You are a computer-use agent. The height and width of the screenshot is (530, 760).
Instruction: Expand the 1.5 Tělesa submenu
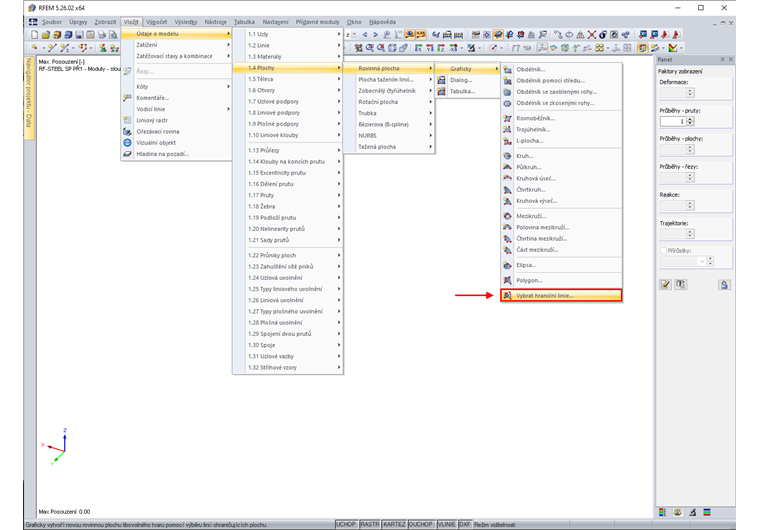[288, 79]
